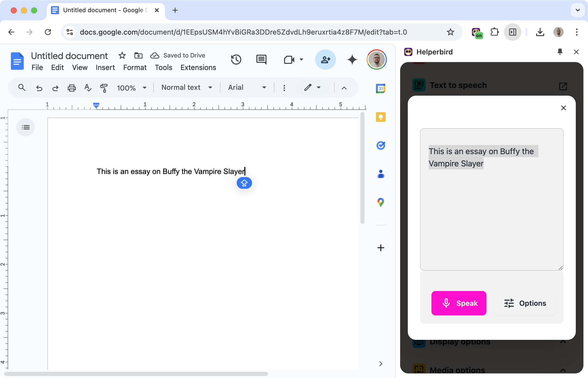Image resolution: width=588 pixels, height=378 pixels.
Task: Open Google Tasks in side panel
Action: (381, 146)
